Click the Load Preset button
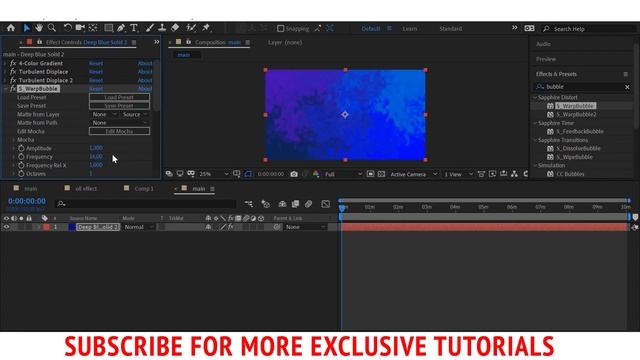This screenshot has height=360, width=640. pos(119,98)
